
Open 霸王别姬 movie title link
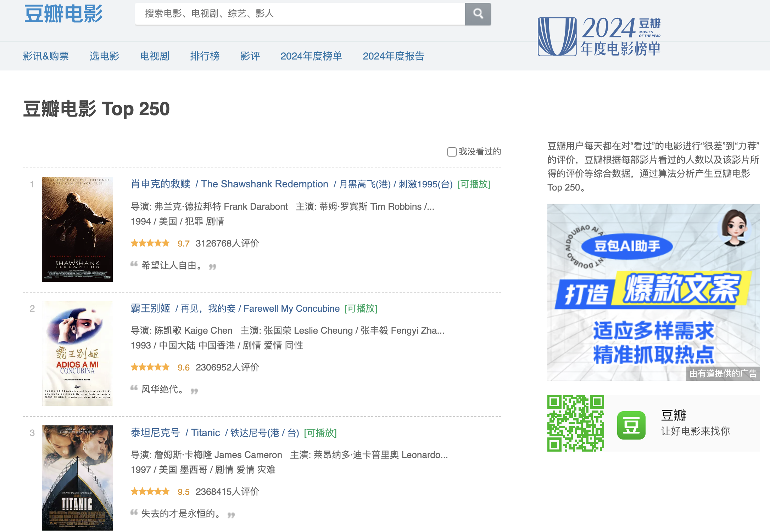pos(150,308)
